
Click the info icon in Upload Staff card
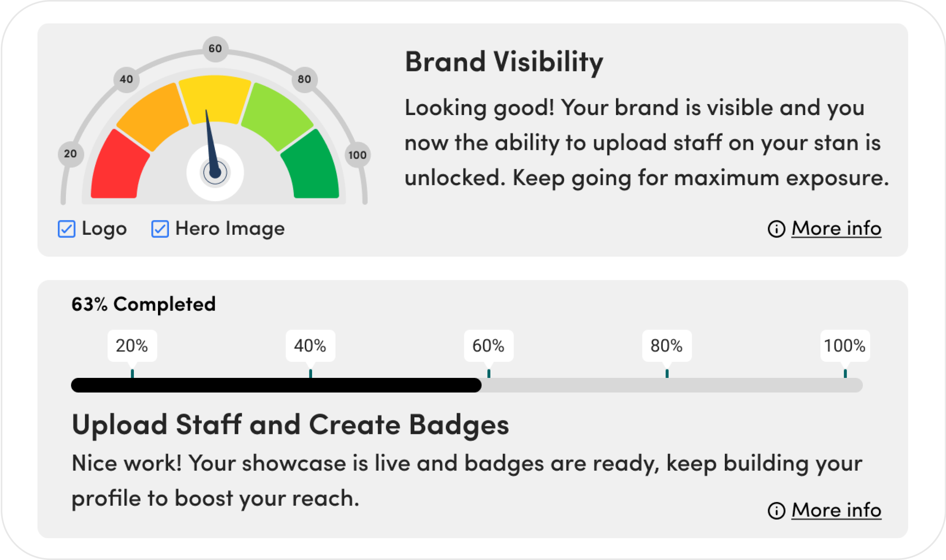tap(776, 510)
